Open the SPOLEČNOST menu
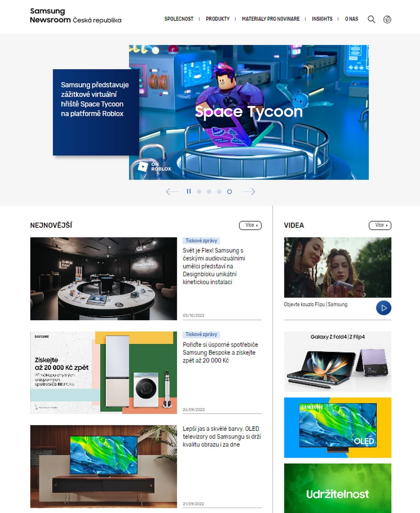420x513 pixels. pyautogui.click(x=179, y=19)
